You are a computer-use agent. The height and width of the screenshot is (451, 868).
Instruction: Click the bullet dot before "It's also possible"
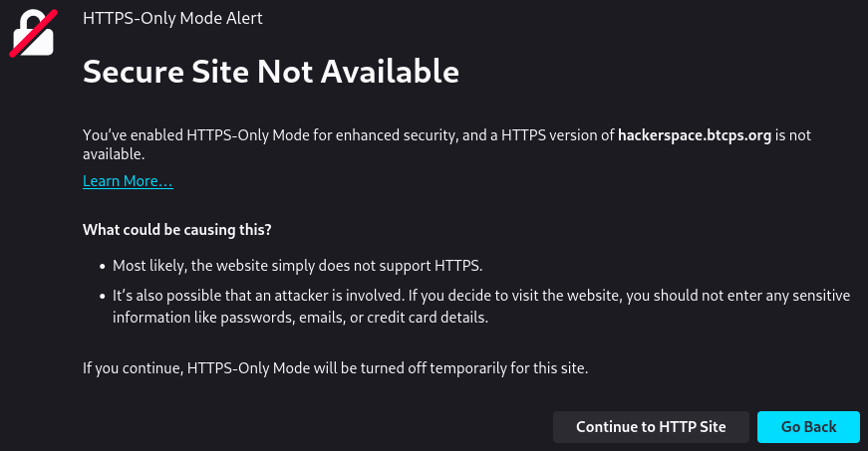tap(102, 298)
